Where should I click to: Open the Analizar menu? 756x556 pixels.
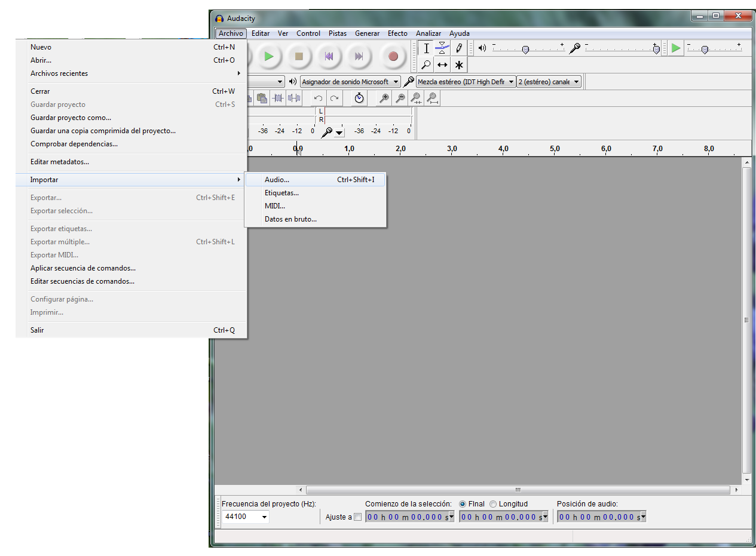click(x=428, y=33)
